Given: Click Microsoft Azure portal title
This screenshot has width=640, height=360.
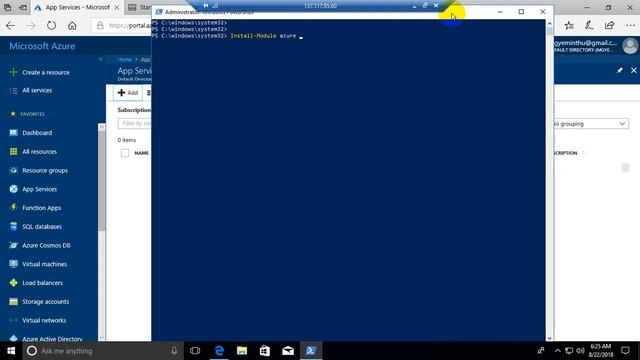Looking at the screenshot, I should pos(42,46).
